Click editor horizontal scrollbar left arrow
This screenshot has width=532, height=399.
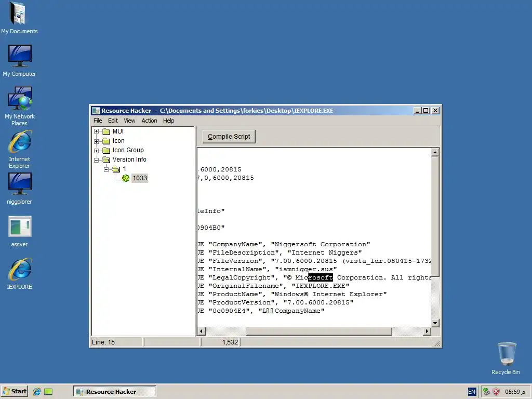[x=202, y=331]
